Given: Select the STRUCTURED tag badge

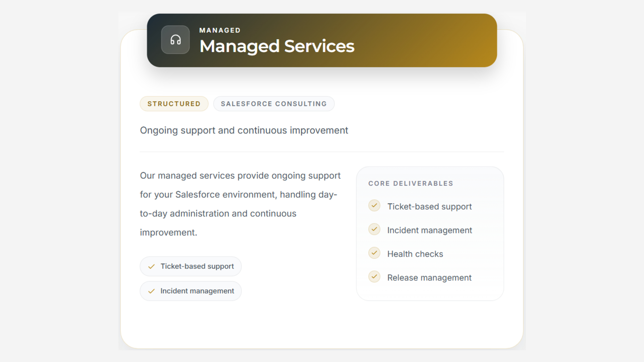Looking at the screenshot, I should pyautogui.click(x=174, y=104).
